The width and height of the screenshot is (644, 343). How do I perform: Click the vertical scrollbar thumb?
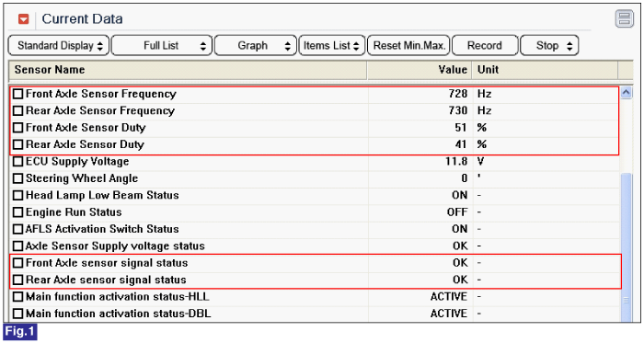point(626,247)
